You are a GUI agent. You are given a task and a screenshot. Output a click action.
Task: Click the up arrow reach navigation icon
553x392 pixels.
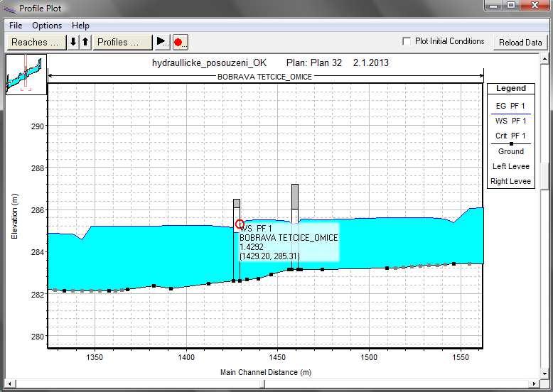[x=85, y=42]
